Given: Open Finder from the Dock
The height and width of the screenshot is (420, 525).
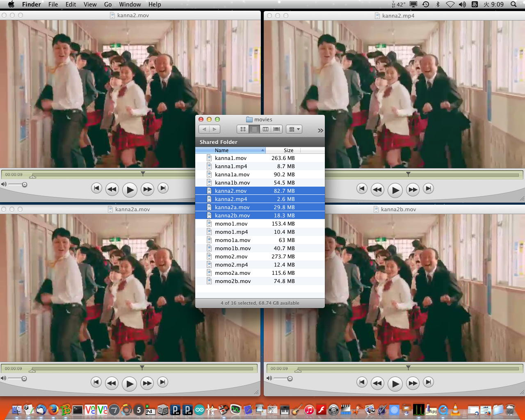Looking at the screenshot, I should (x=17, y=409).
